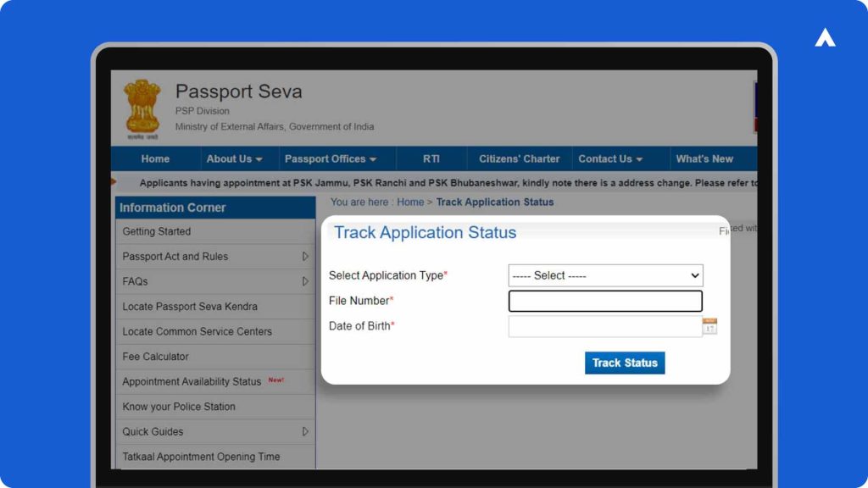This screenshot has width=868, height=488.
Task: Click the Home breadcrumb link
Action: [410, 202]
